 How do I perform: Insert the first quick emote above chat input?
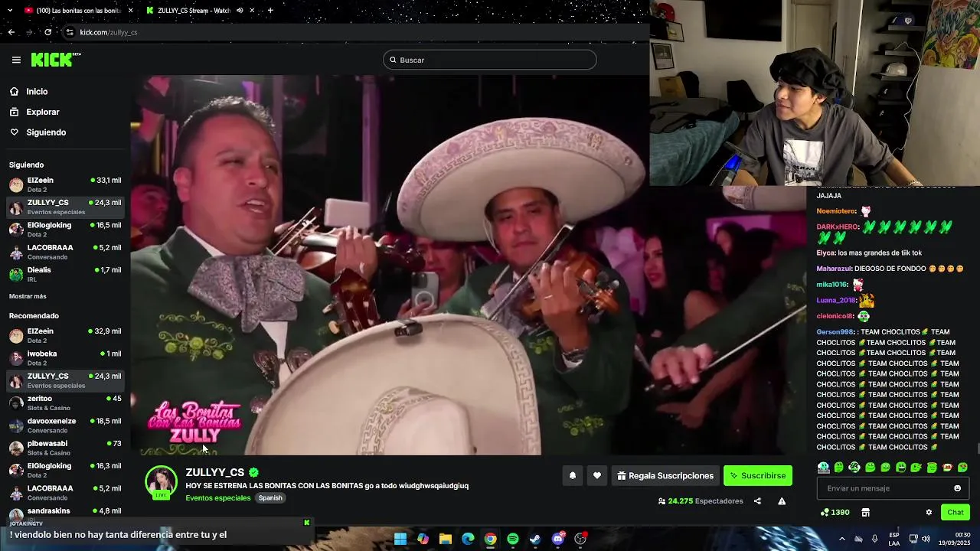tap(823, 468)
